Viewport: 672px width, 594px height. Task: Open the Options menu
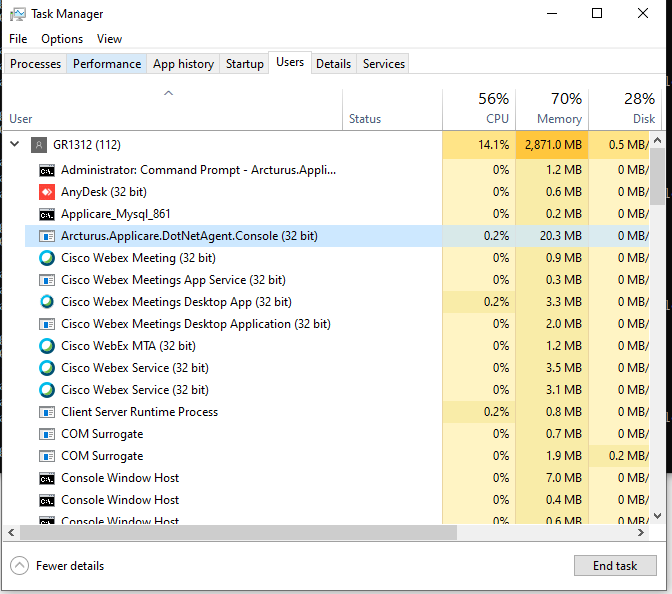pyautogui.click(x=62, y=39)
